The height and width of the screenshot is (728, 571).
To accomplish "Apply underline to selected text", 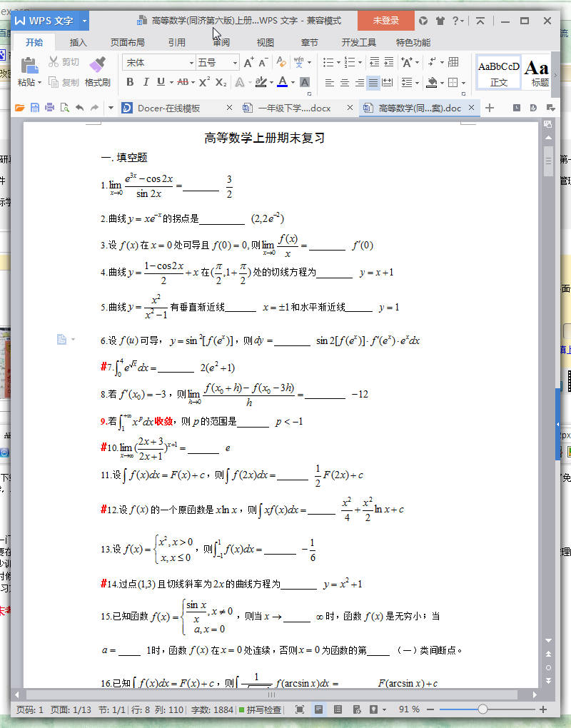I will [160, 81].
